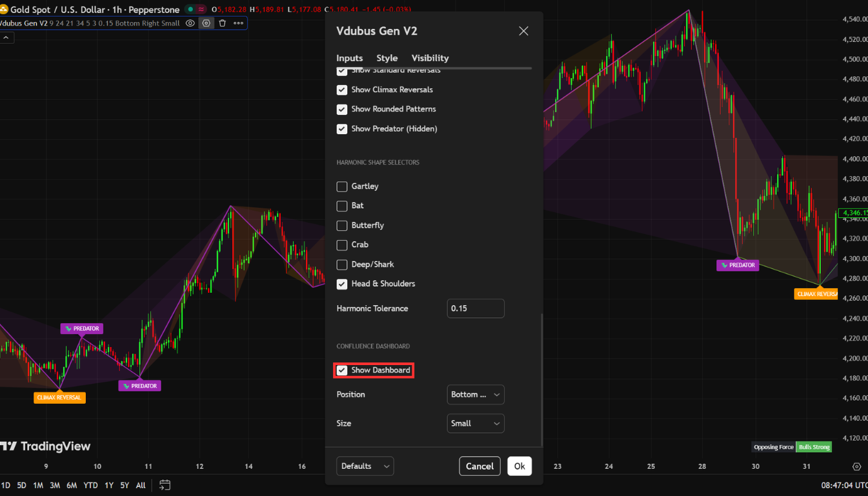Viewport: 868px width, 496px height.
Task: Open the Go to date calendar icon
Action: click(164, 485)
